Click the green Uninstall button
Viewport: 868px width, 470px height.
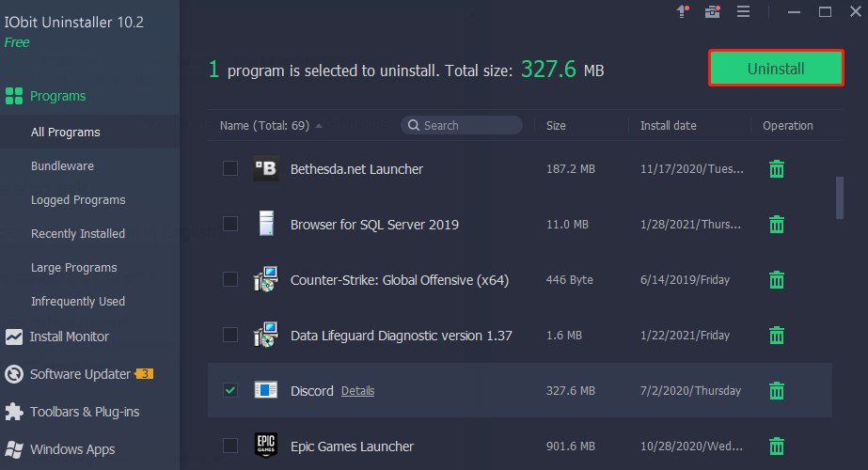[x=776, y=68]
